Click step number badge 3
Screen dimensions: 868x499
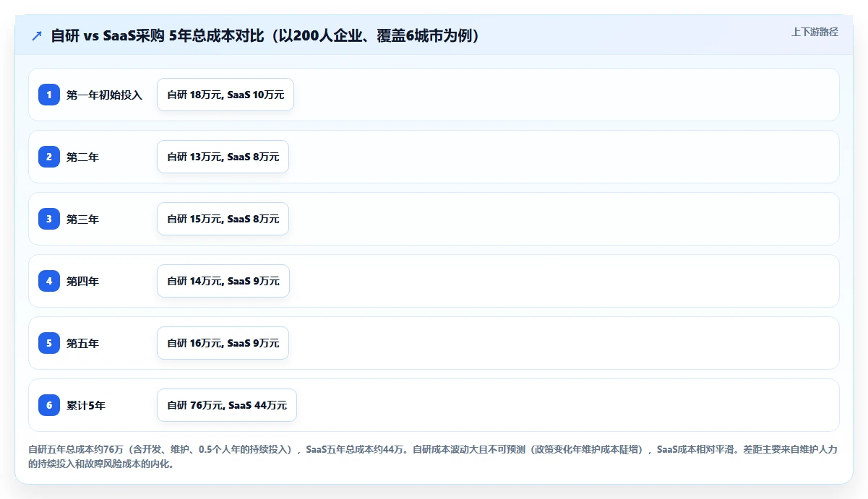(x=49, y=219)
